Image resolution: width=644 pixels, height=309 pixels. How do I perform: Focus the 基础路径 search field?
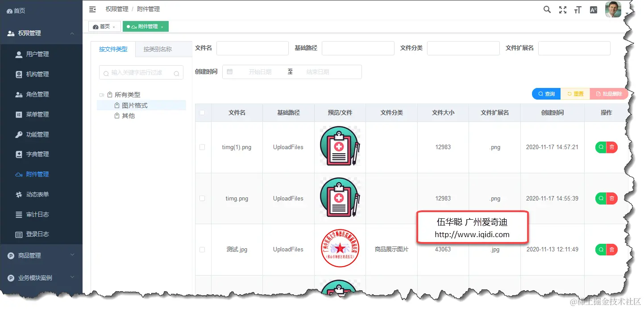click(358, 48)
